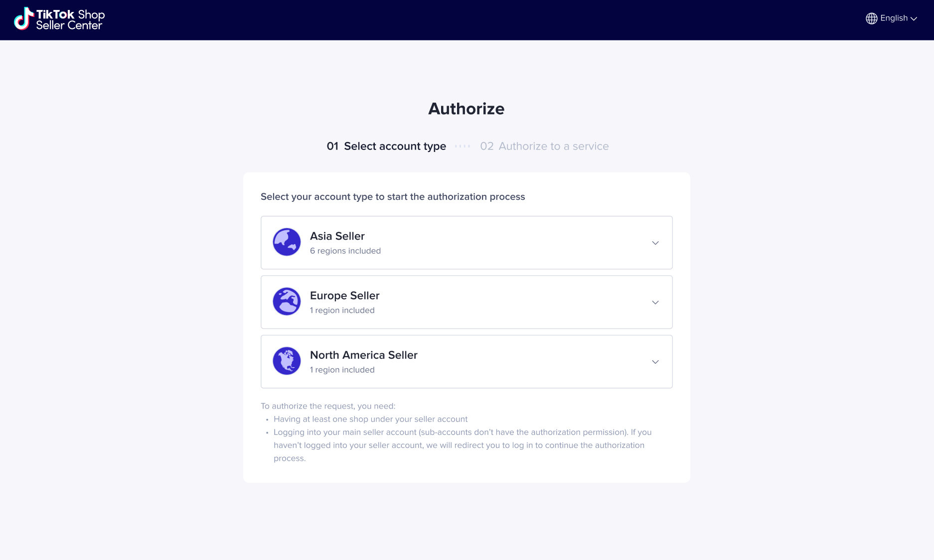
Task: Expand the Europe Seller regions list
Action: [655, 302]
